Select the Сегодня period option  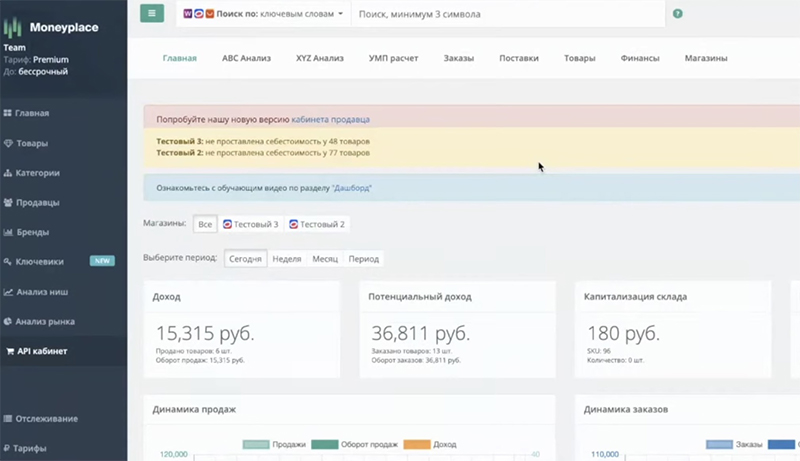tap(245, 258)
